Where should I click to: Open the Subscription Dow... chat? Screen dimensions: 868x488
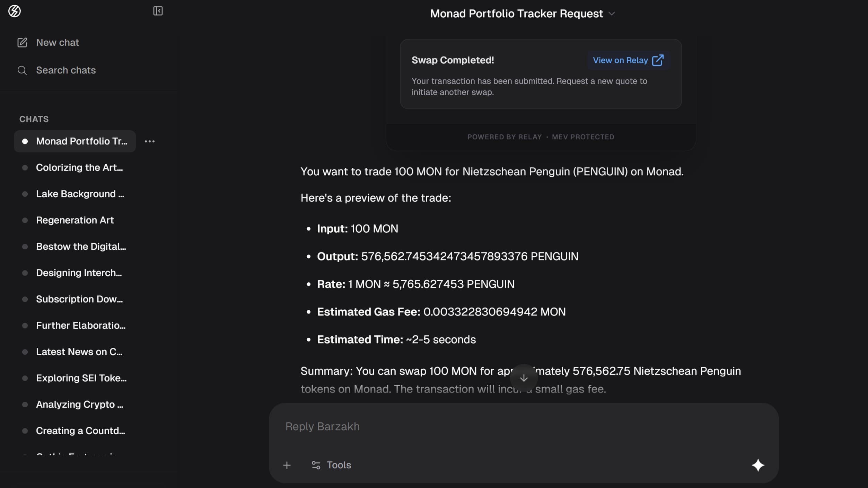79,299
